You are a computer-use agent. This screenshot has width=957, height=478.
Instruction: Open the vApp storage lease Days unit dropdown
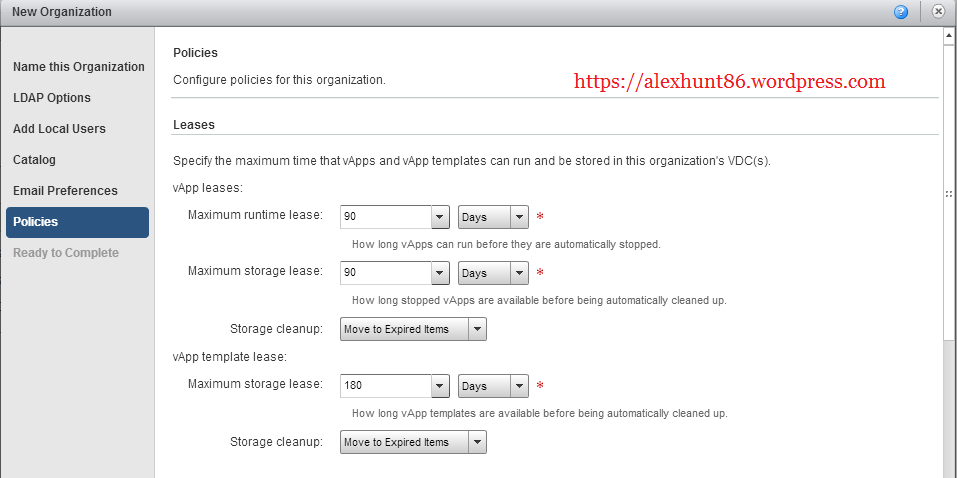[493, 273]
